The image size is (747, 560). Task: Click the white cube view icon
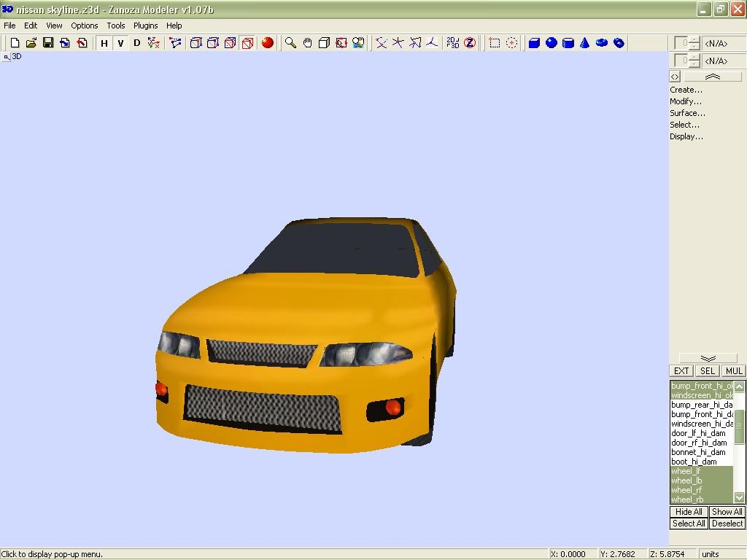pyautogui.click(x=324, y=43)
